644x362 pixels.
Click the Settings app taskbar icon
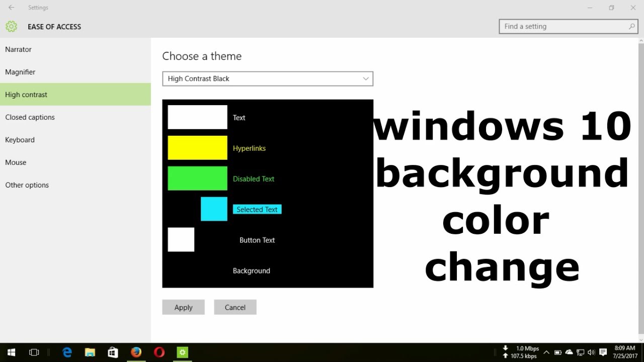pos(182,352)
